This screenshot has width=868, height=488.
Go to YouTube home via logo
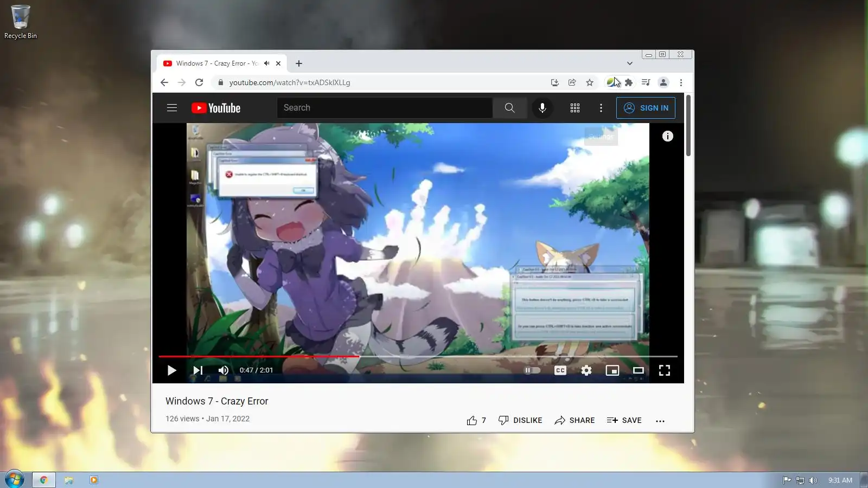coord(216,108)
